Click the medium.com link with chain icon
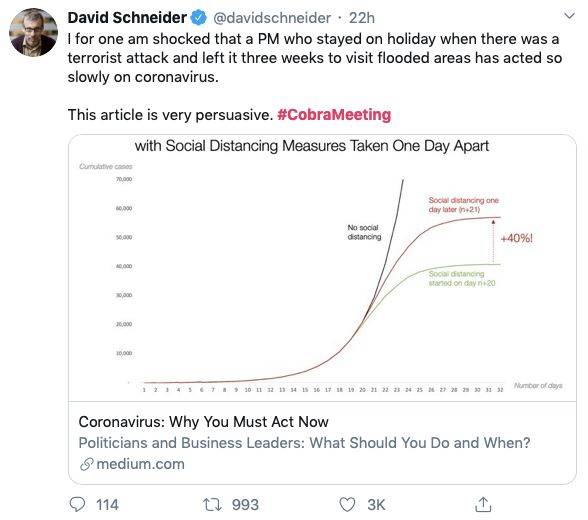The image size is (588, 520). click(x=132, y=464)
